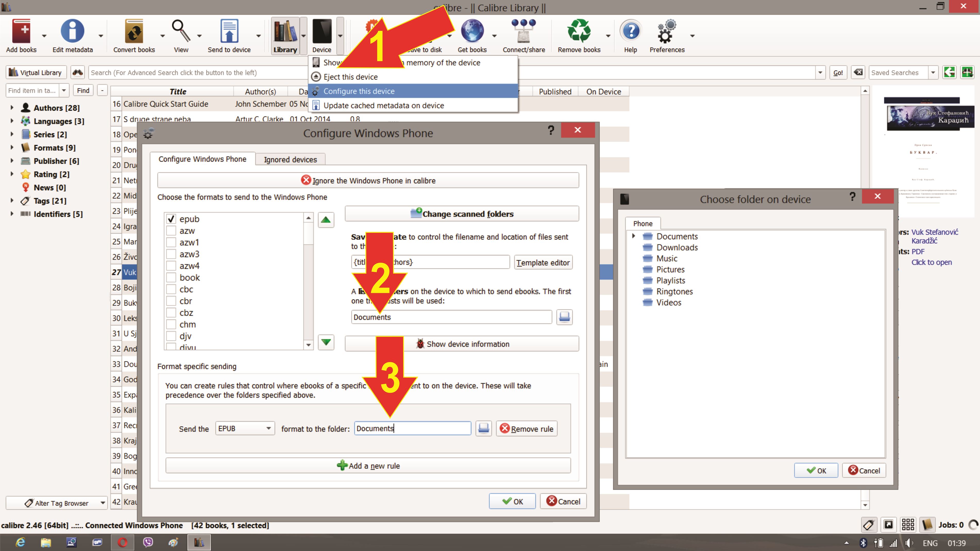The width and height of the screenshot is (980, 551).
Task: Check the cbz format checkbox
Action: pyautogui.click(x=171, y=313)
